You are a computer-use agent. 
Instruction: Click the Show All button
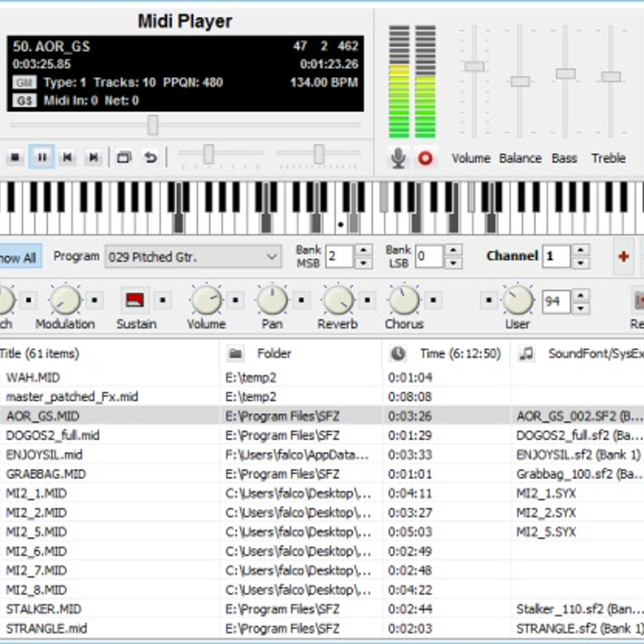(18, 258)
